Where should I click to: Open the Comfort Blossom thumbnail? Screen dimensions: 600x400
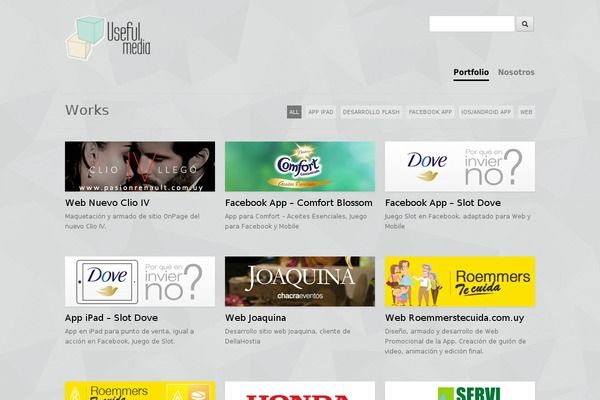pyautogui.click(x=300, y=167)
